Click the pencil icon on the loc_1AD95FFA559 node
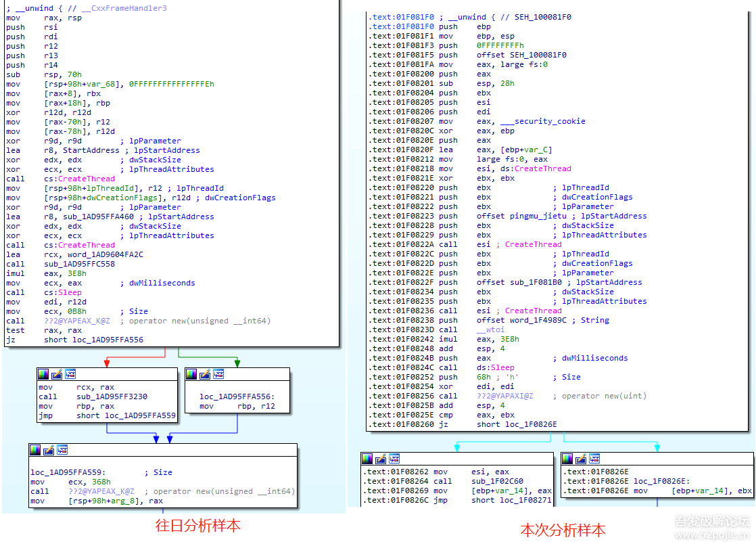 point(48,450)
